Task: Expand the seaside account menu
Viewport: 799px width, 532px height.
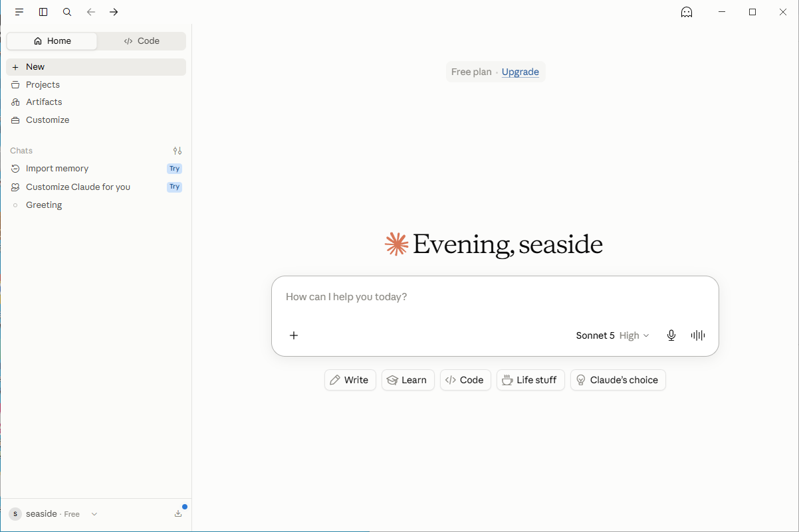Action: click(x=53, y=514)
